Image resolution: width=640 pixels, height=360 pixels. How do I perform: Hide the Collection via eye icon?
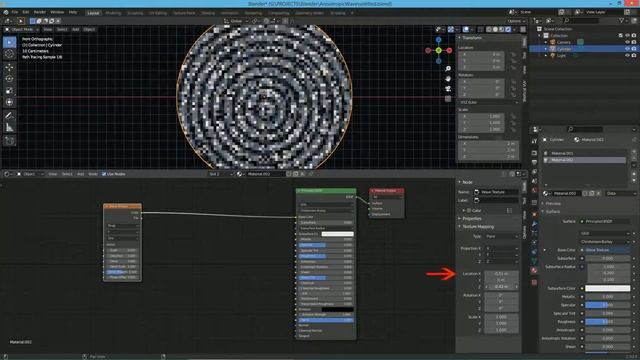pos(627,36)
